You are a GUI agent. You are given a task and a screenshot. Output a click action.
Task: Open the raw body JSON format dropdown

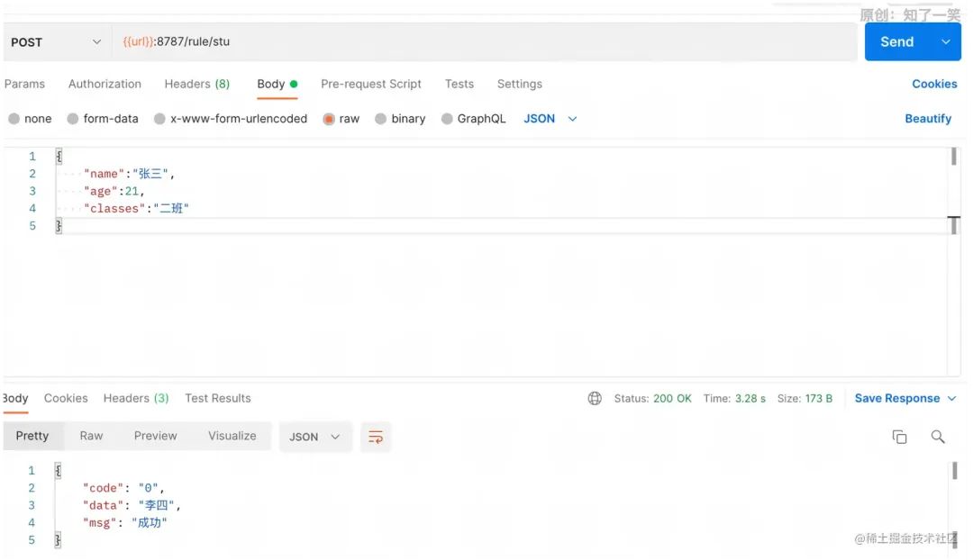[550, 119]
